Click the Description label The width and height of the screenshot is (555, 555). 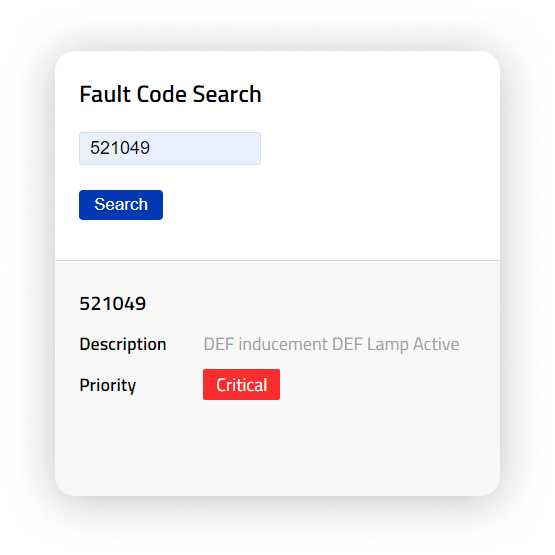point(123,344)
